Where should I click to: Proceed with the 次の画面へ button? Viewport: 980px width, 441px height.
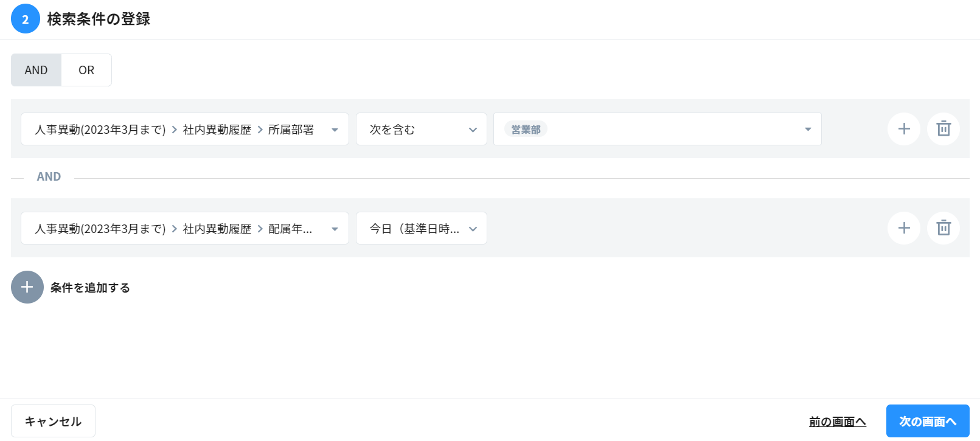(927, 421)
